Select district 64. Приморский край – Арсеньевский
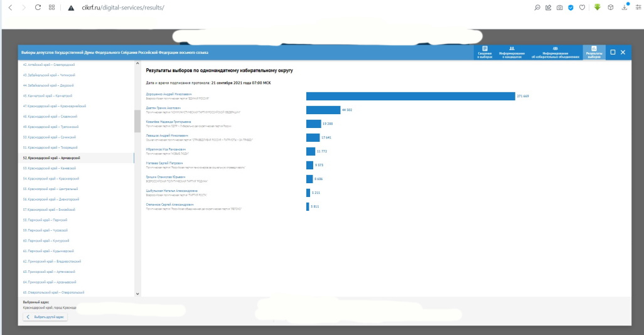The width and height of the screenshot is (644, 335). click(50, 282)
